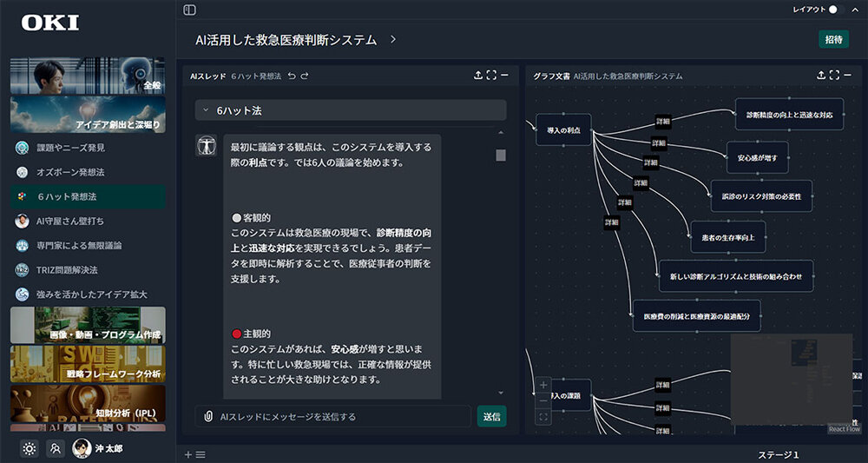
Task: Toggle the レイアウト switch
Action: [x=835, y=10]
